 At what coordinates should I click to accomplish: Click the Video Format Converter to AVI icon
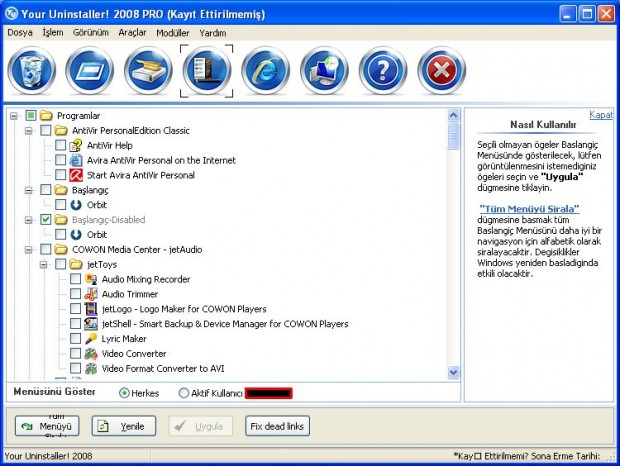[x=91, y=368]
